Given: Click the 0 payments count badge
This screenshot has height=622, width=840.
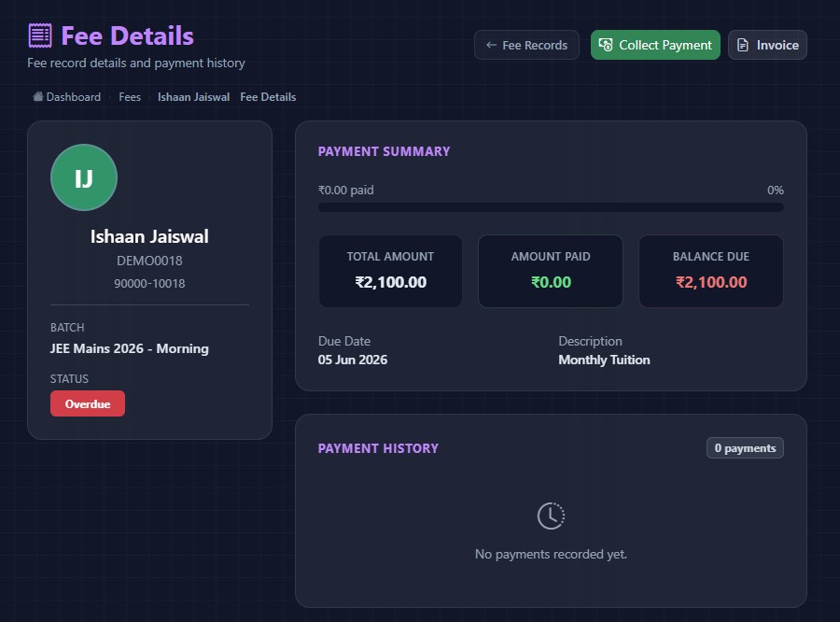Looking at the screenshot, I should [x=745, y=448].
